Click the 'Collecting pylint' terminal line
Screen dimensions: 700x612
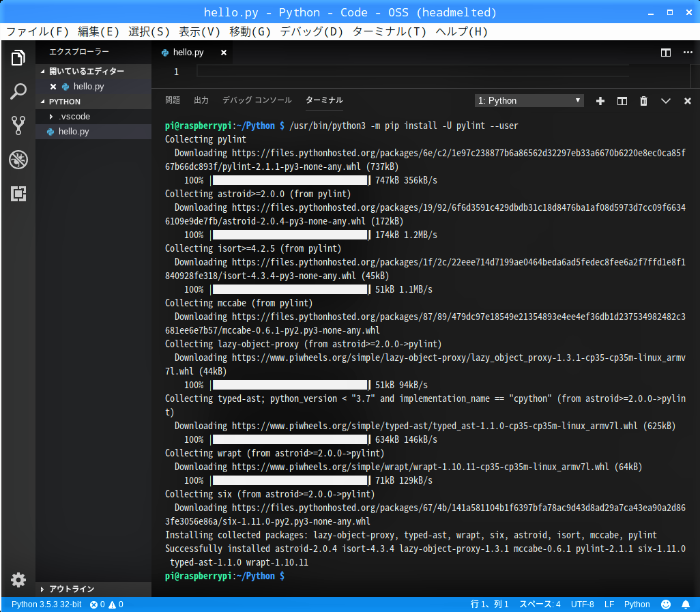point(205,139)
